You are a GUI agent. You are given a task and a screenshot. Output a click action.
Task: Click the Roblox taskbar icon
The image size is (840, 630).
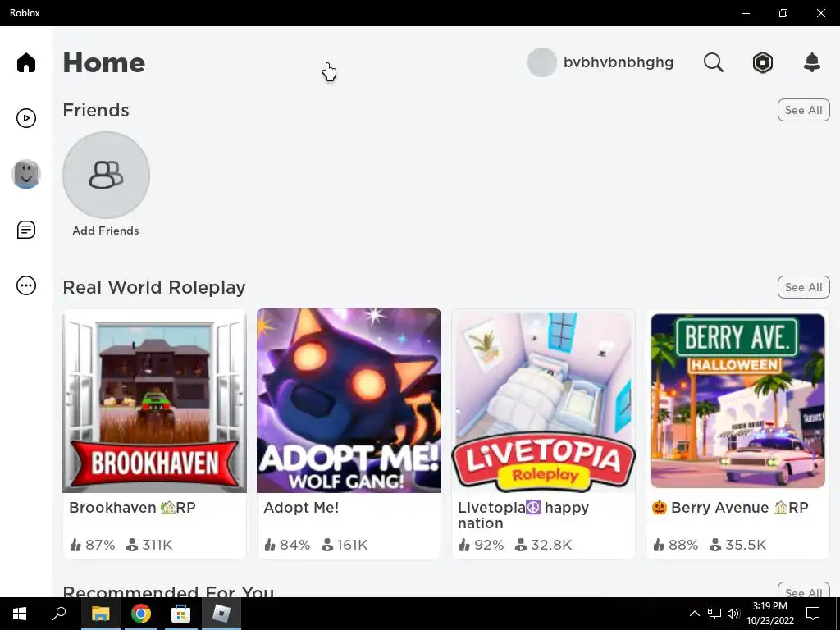point(221,614)
